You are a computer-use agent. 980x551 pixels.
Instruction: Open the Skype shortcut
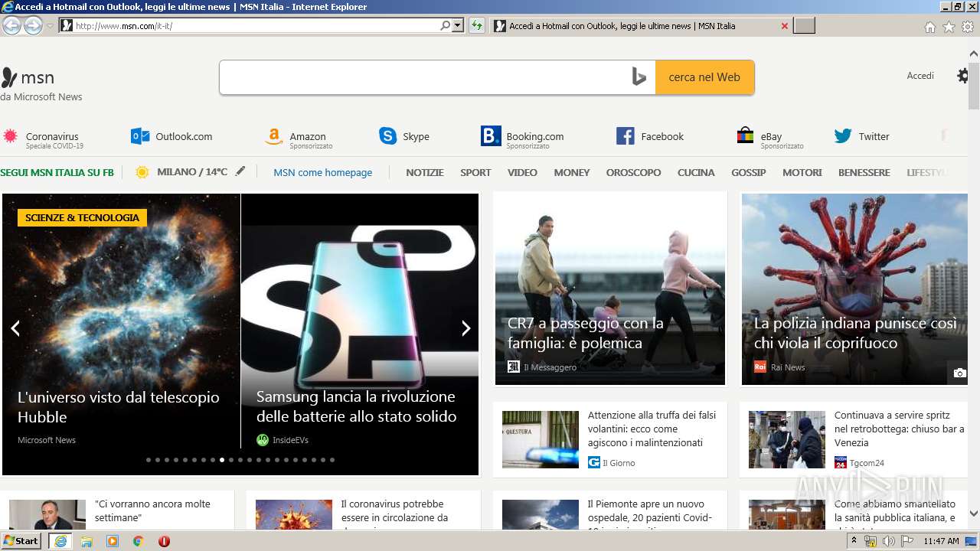click(x=404, y=136)
